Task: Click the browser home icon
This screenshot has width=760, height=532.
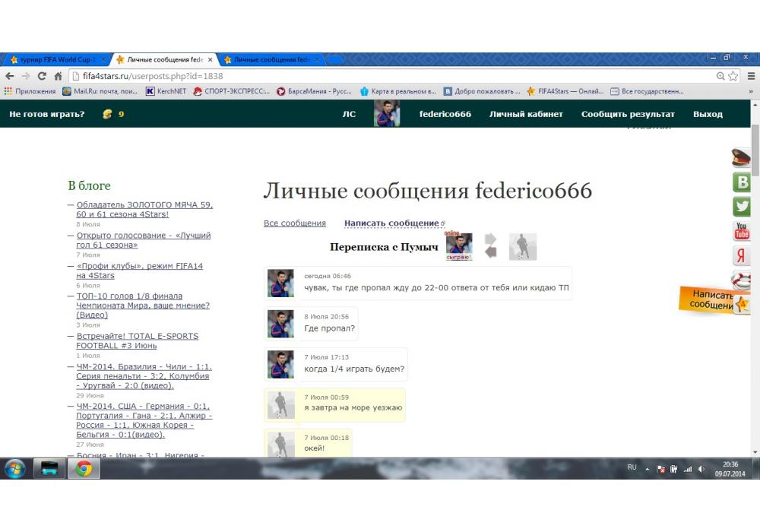Action: [59, 76]
